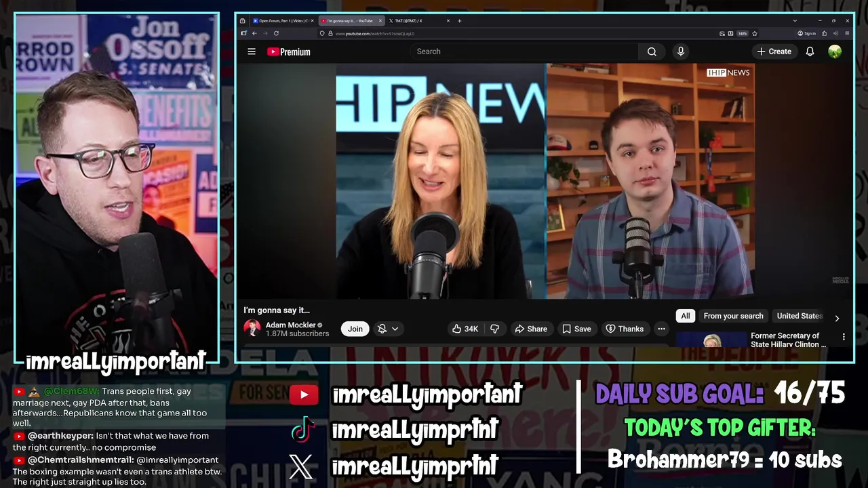Open the Former Secretary of State Hillary Clinton video
This screenshot has width=868, height=488.
click(x=788, y=340)
